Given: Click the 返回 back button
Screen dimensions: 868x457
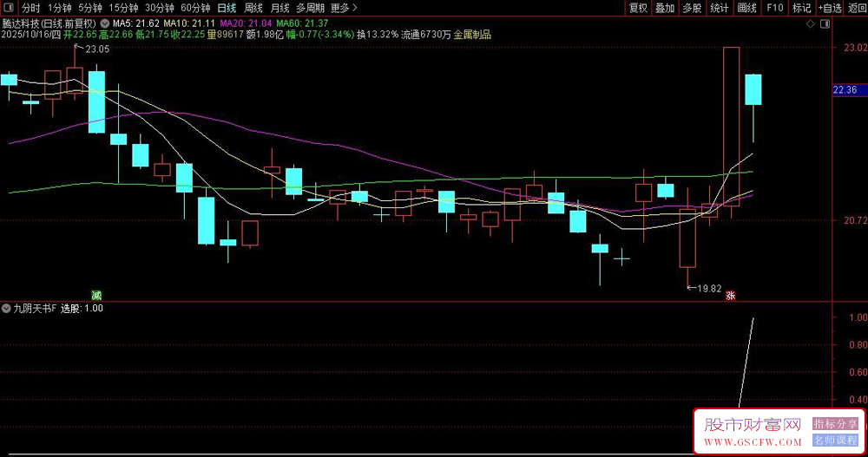Looking at the screenshot, I should (857, 8).
